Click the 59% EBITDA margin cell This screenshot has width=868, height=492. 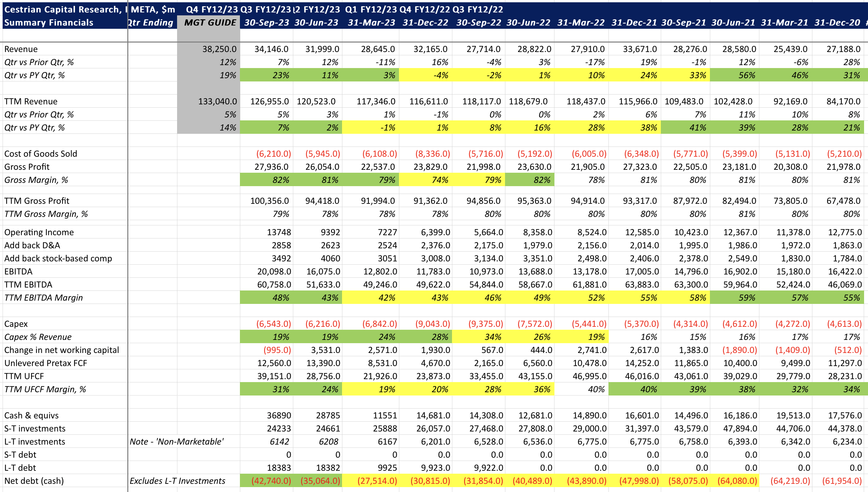coord(734,298)
